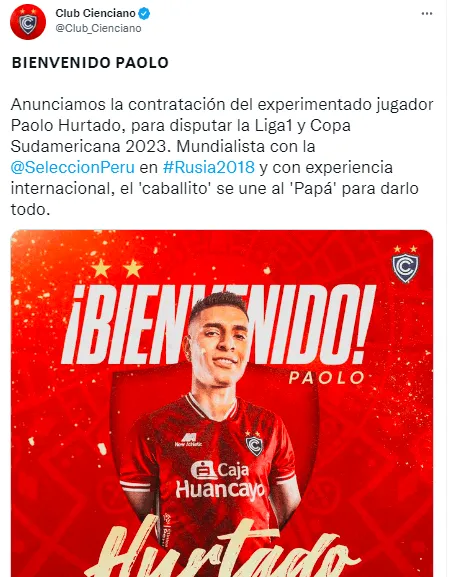Click the Club Cienciano display name

(x=95, y=13)
